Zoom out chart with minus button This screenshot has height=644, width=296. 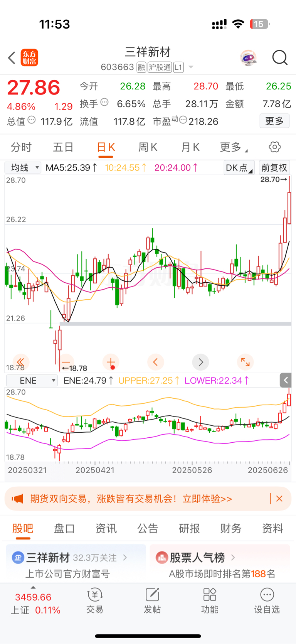tap(66, 362)
